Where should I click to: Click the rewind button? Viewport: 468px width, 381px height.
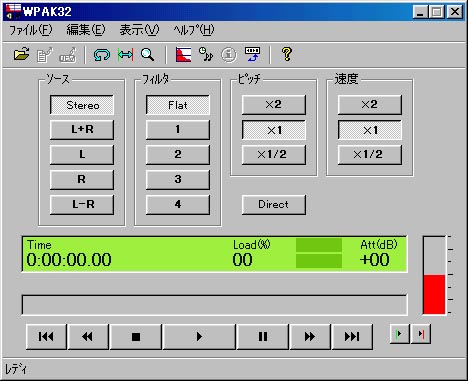pos(88,336)
